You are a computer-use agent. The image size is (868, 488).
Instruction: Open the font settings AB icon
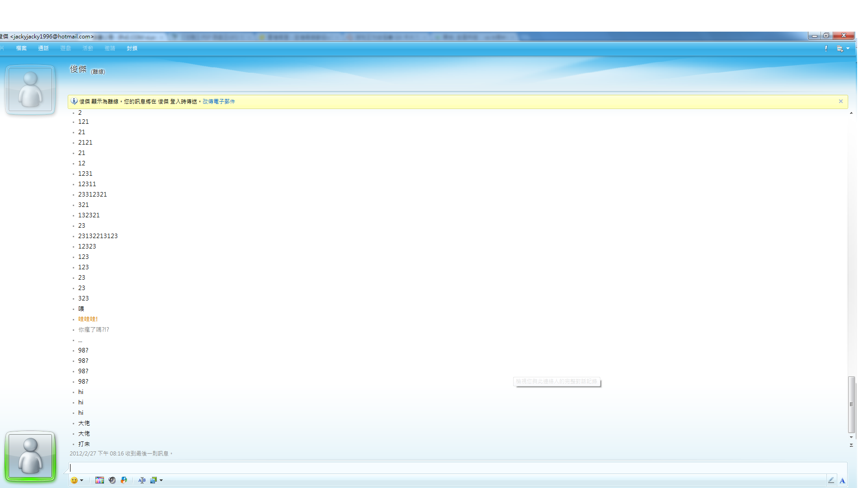coord(142,480)
